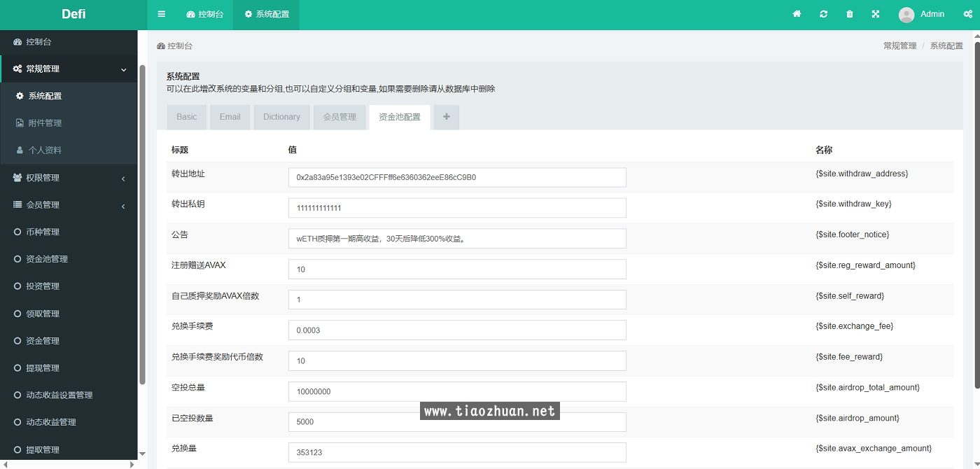Switch to the Basic tab

click(x=187, y=117)
